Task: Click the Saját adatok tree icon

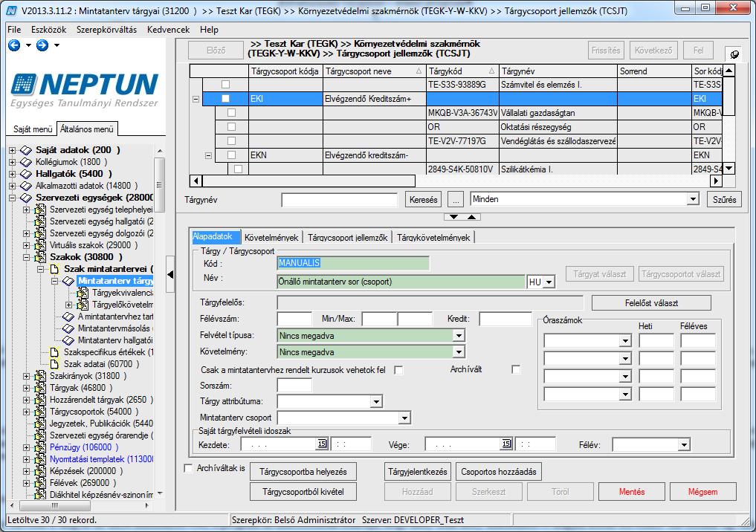Action: point(25,150)
